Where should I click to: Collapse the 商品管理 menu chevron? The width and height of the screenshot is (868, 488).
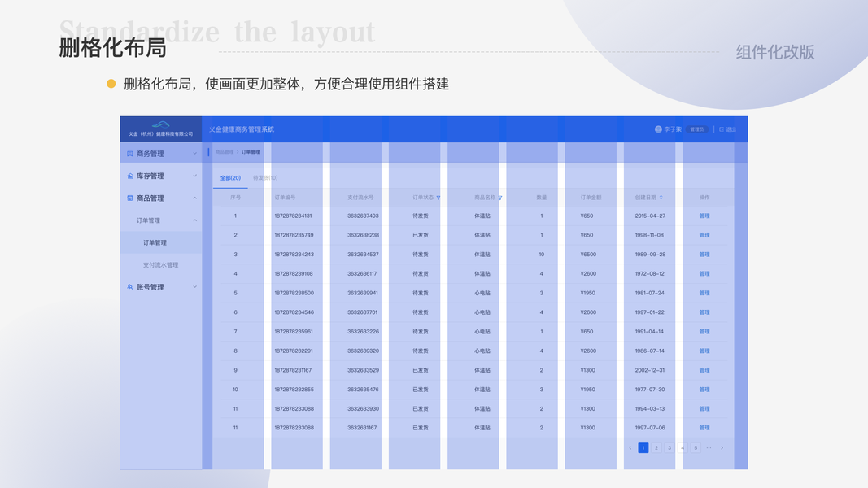click(x=195, y=198)
